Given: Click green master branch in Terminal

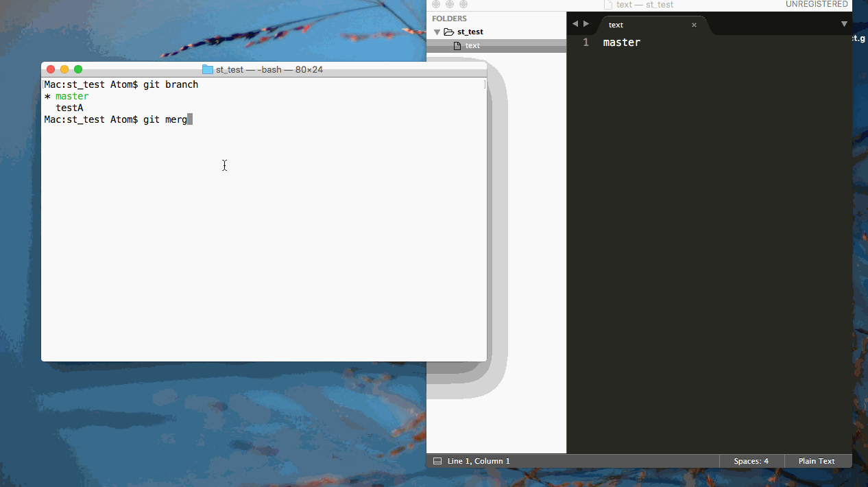Looking at the screenshot, I should 72,96.
